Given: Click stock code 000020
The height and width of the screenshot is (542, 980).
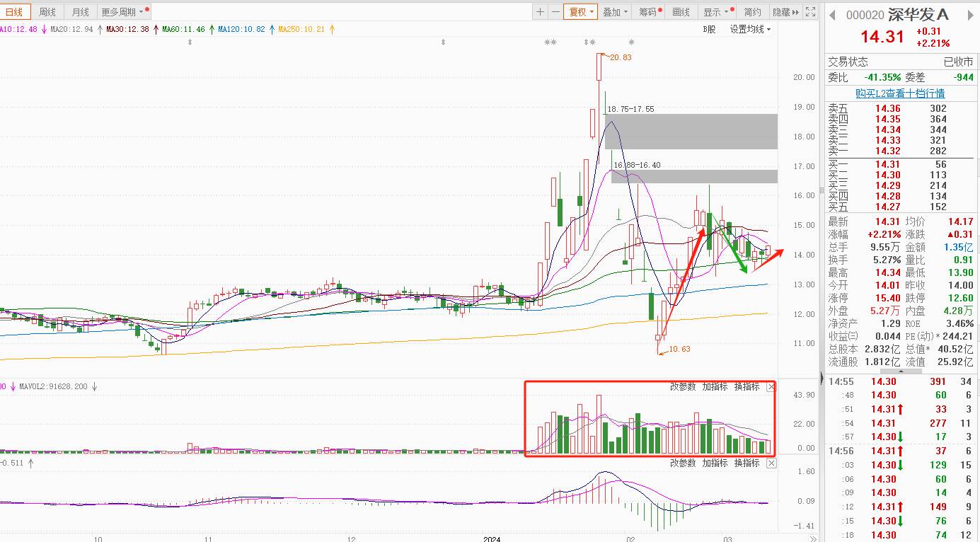Looking at the screenshot, I should 865,16.
